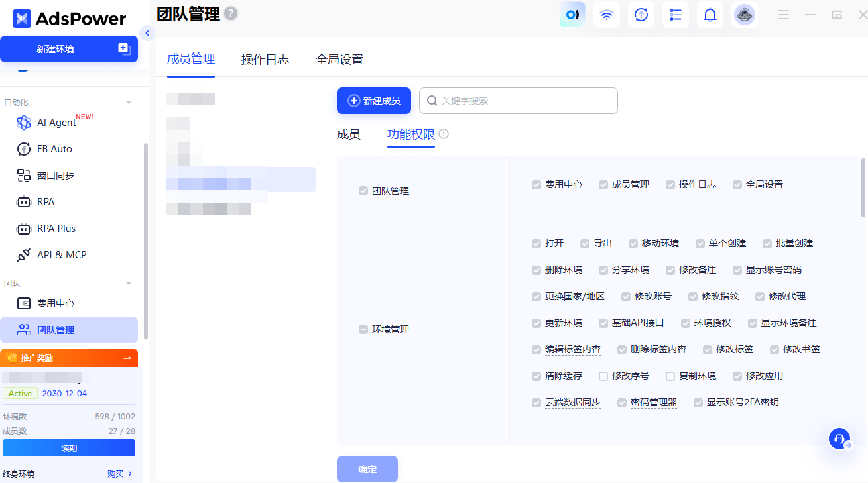The height and width of the screenshot is (483, 868).
Task: Click the left sidebar vertical scrollbar
Action: click(146, 242)
